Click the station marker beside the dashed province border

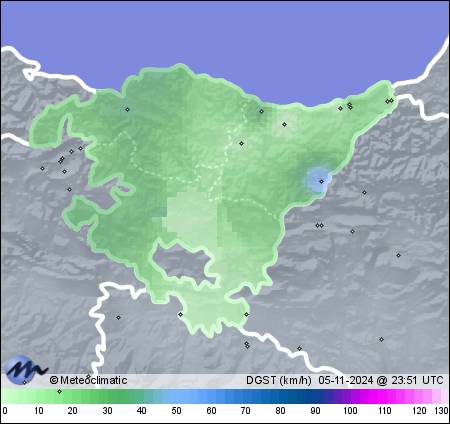pos(242,144)
